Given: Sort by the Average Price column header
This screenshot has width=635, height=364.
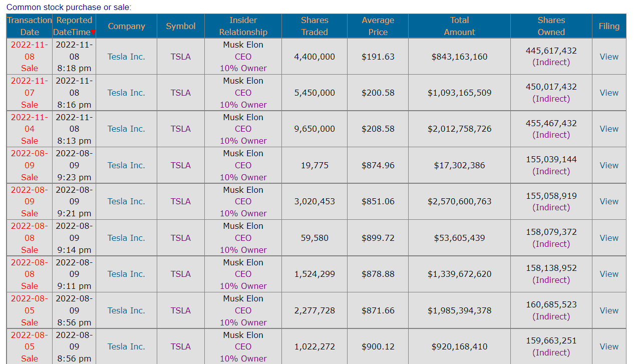Looking at the screenshot, I should [378, 26].
